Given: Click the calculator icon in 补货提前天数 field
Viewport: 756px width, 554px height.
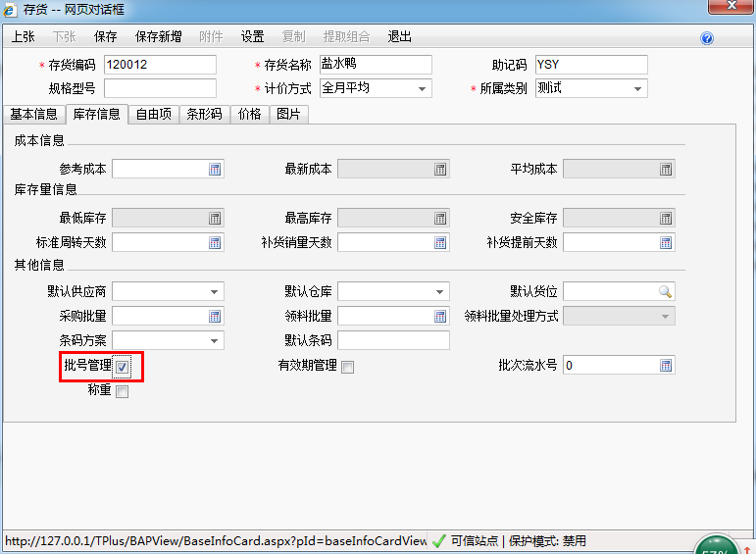Looking at the screenshot, I should coord(666,242).
